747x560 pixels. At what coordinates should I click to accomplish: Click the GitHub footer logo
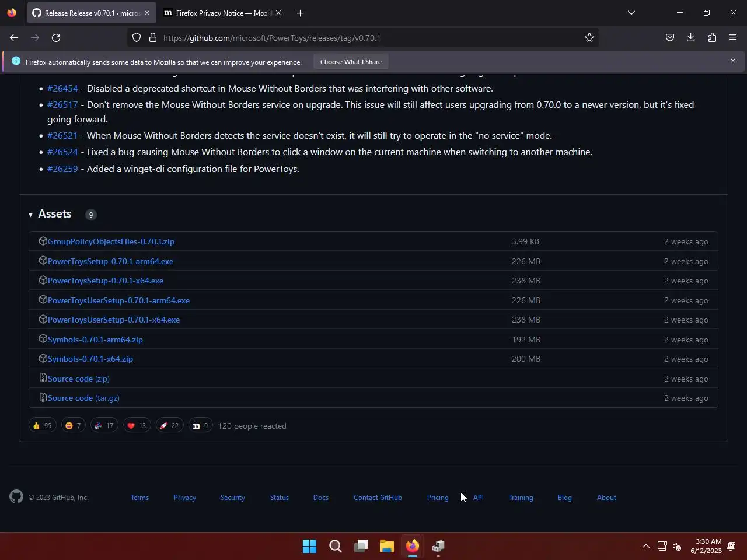[16, 496]
